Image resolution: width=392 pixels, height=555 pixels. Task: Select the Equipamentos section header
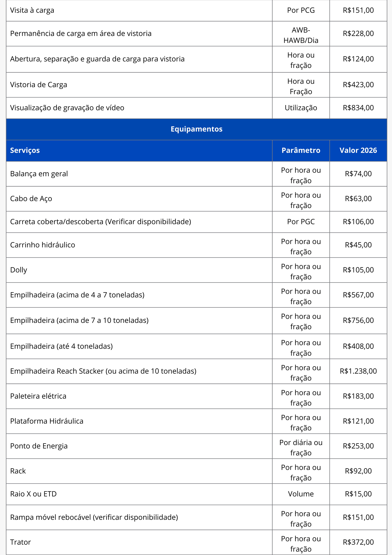click(196, 129)
